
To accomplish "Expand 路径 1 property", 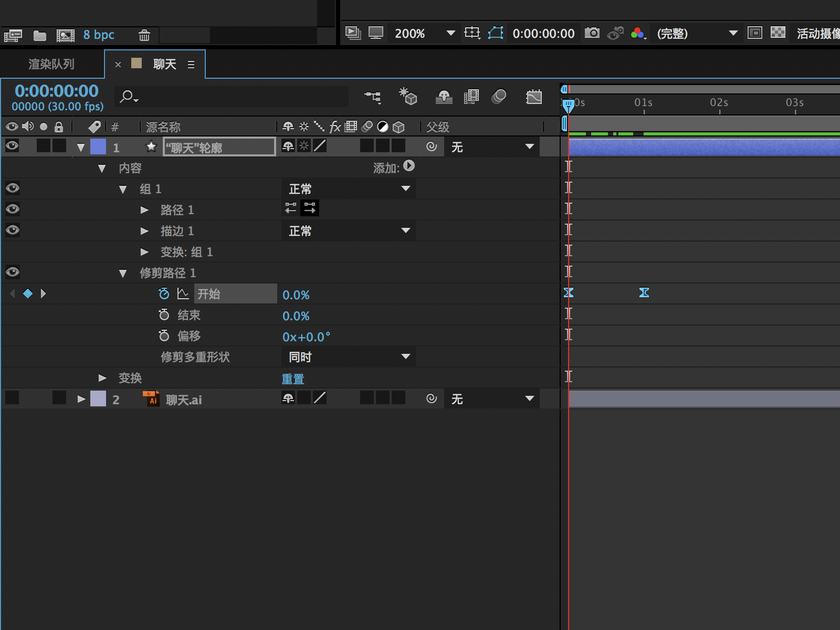I will click(x=144, y=210).
